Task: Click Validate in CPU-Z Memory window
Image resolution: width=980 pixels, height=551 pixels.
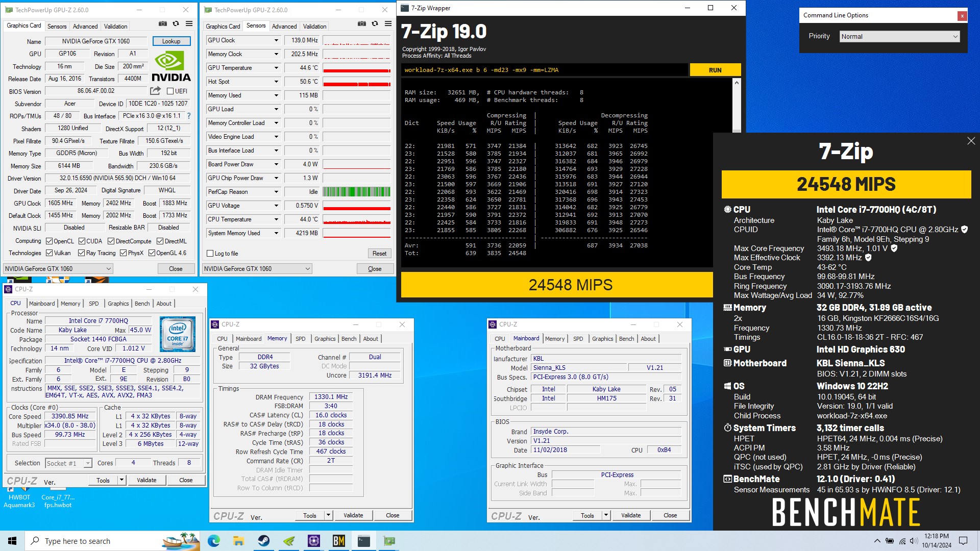Action: pos(353,515)
